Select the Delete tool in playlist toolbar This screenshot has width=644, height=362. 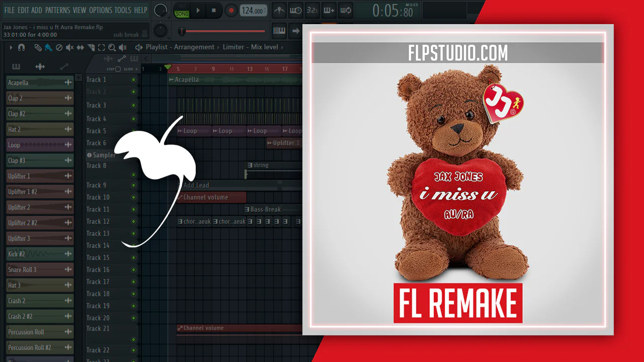(59, 47)
